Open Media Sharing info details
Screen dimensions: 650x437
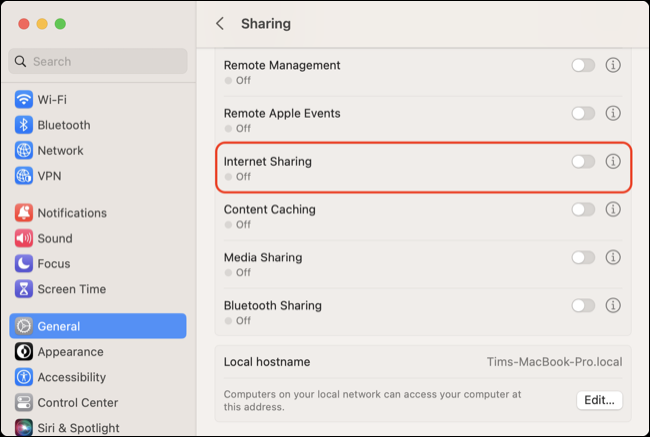613,257
